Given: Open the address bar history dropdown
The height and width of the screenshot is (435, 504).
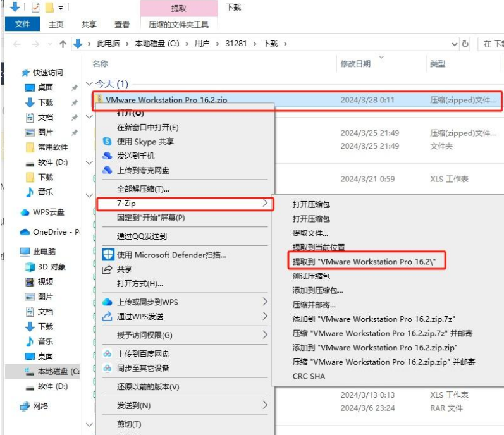Looking at the screenshot, I should pyautogui.click(x=454, y=44).
